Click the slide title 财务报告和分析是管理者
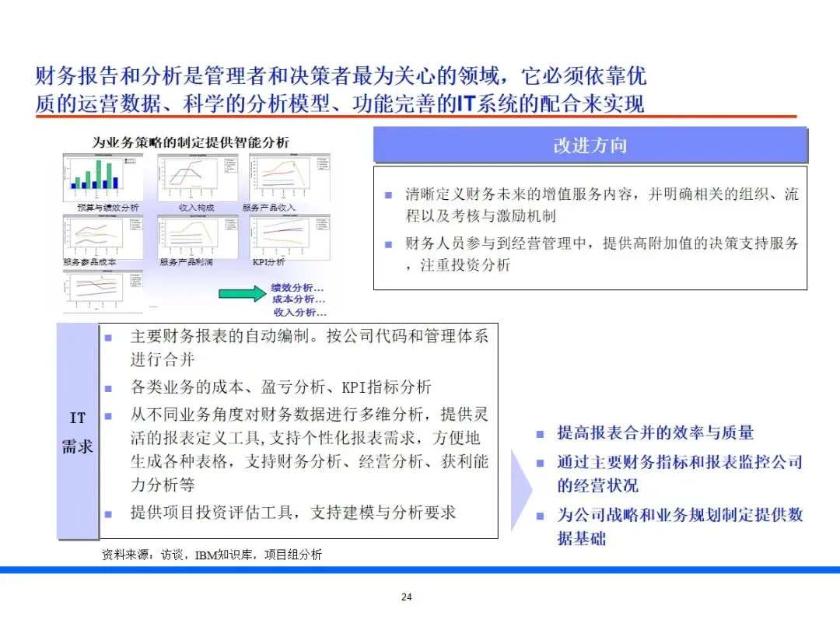The width and height of the screenshot is (840, 630). coord(341,89)
